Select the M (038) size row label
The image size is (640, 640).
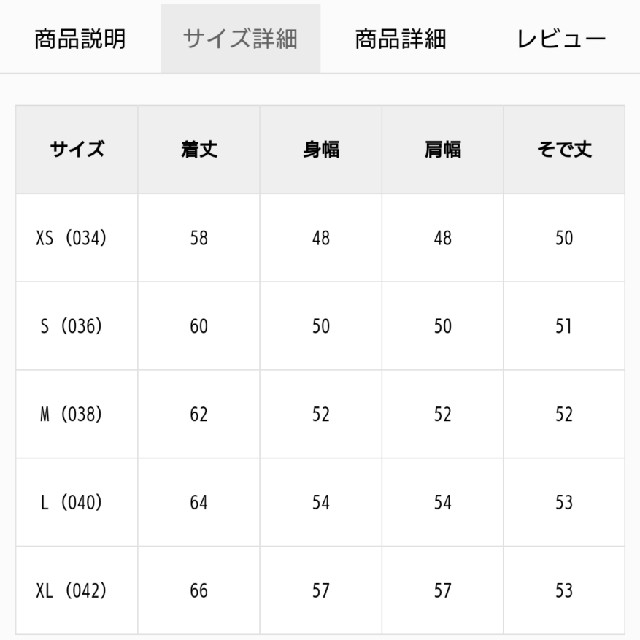tap(71, 414)
